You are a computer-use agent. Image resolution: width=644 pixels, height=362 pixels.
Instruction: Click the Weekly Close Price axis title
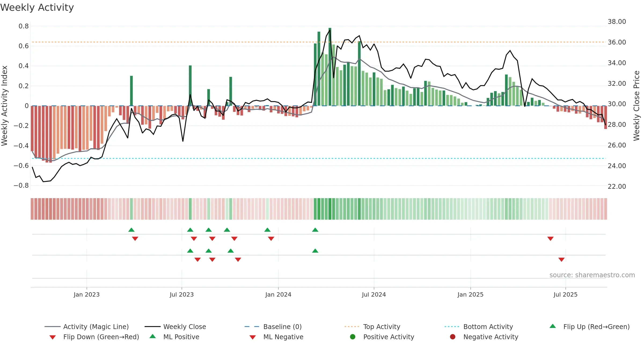tap(636, 106)
